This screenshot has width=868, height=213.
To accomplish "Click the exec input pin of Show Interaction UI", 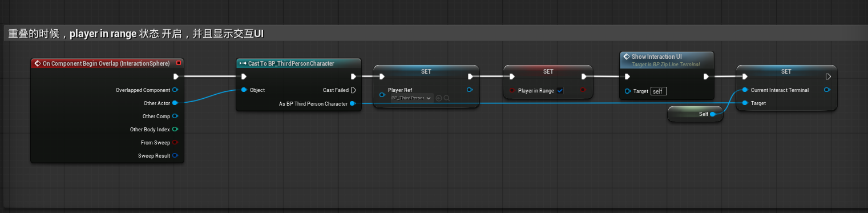I will pos(628,77).
